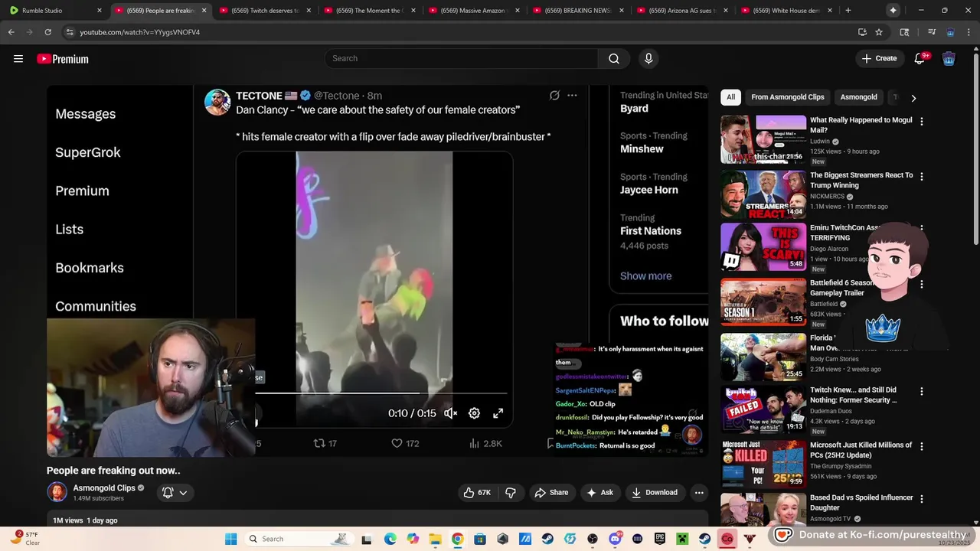Open Epic Games Launcher from taskbar
Image resolution: width=980 pixels, height=551 pixels.
pyautogui.click(x=660, y=539)
